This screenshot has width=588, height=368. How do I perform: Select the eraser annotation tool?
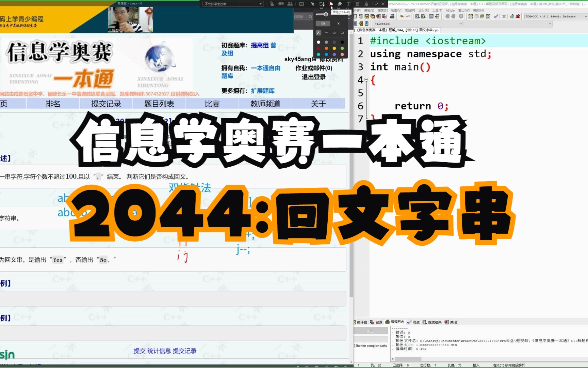point(339,4)
